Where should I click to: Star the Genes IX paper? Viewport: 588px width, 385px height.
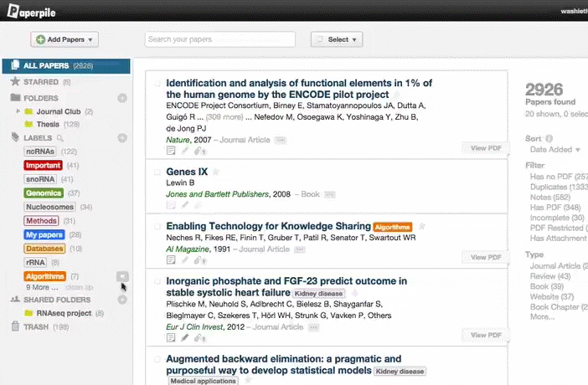215,172
